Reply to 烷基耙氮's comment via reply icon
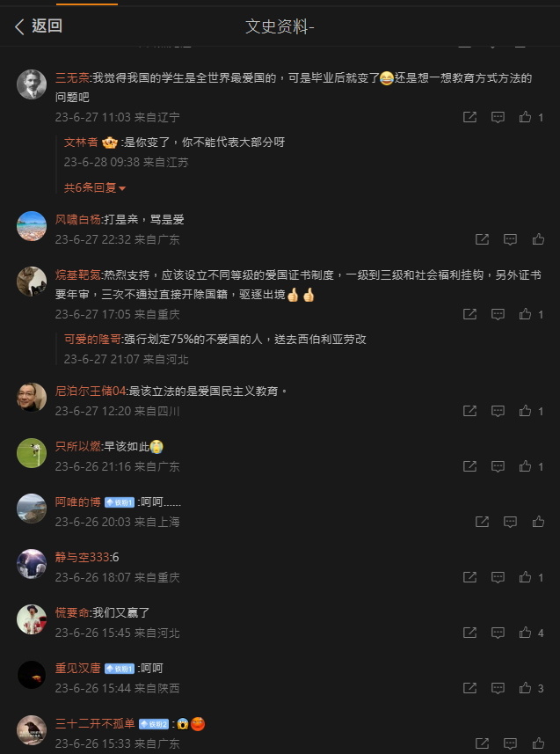The image size is (560, 754). 498,314
